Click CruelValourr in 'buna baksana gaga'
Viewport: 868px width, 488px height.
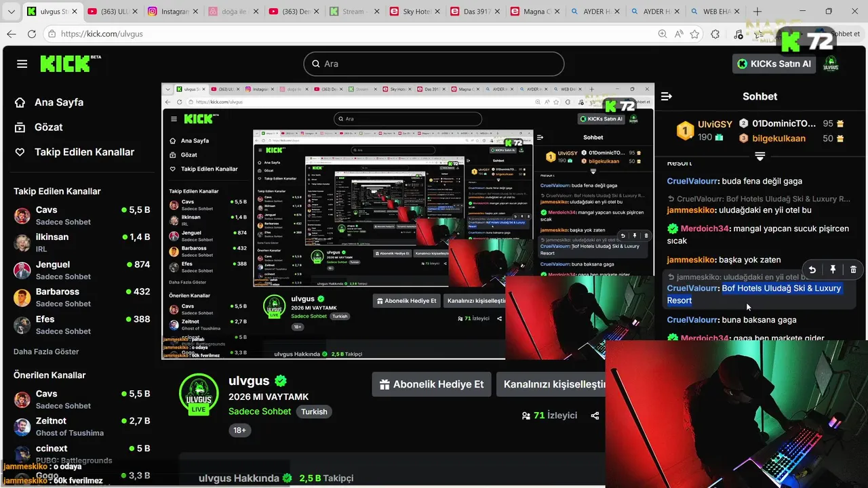click(692, 320)
